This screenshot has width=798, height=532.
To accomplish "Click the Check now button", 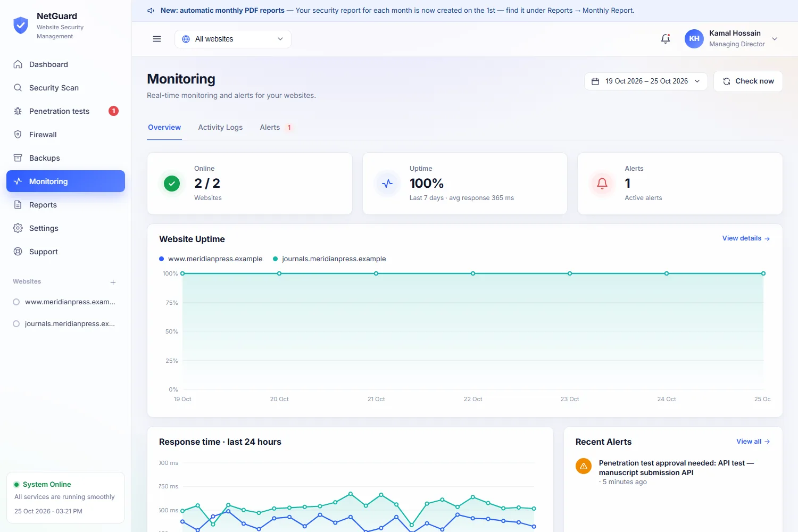I will click(748, 81).
